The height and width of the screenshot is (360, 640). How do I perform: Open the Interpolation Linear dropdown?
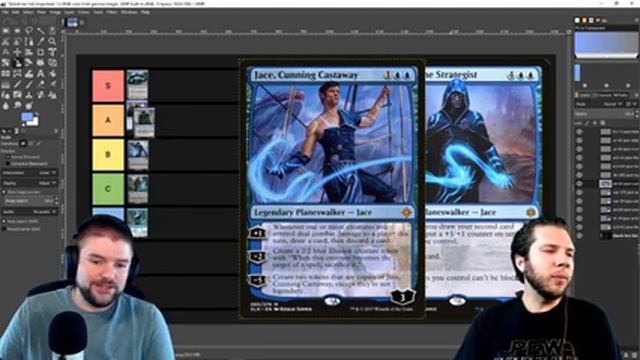(x=29, y=173)
